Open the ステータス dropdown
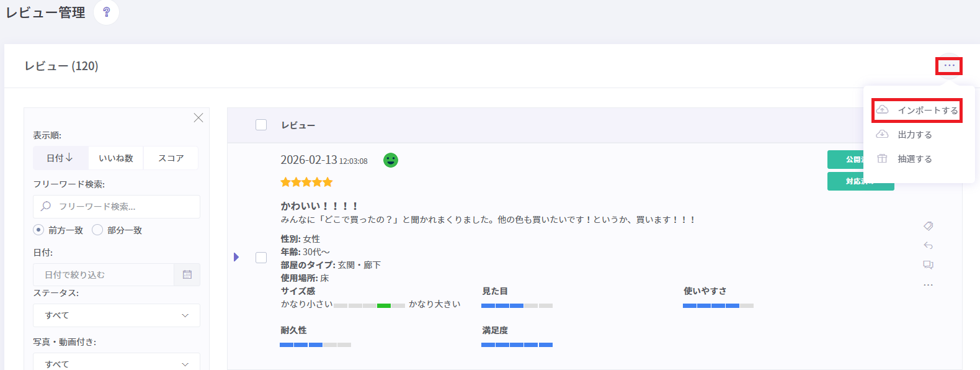980x370 pixels. point(117,315)
